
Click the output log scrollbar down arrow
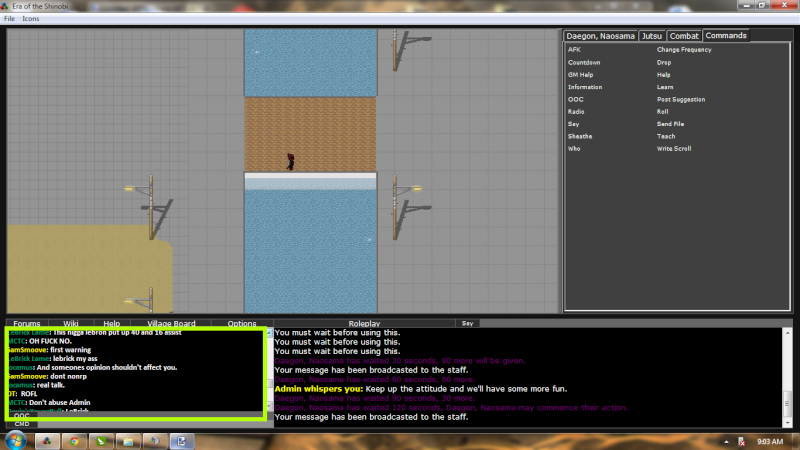(787, 422)
